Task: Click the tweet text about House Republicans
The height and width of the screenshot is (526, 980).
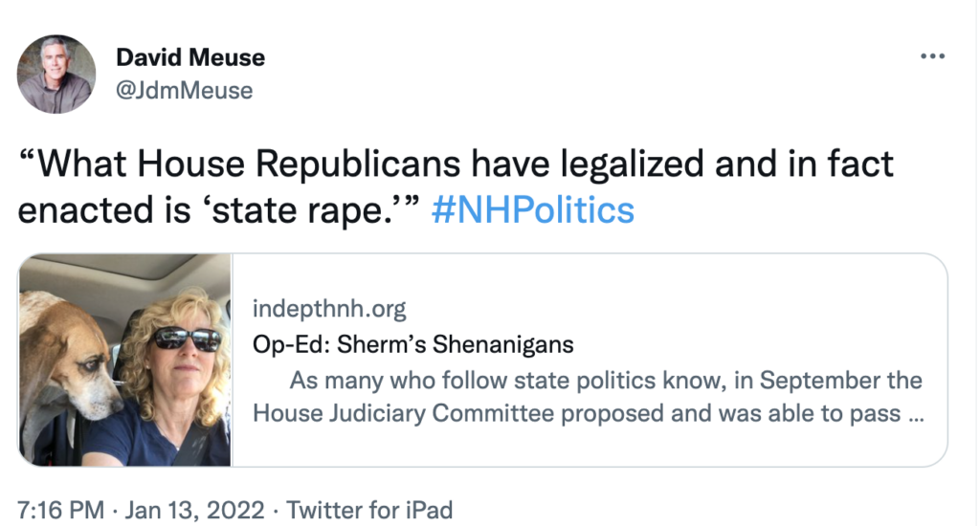Action: (456, 186)
